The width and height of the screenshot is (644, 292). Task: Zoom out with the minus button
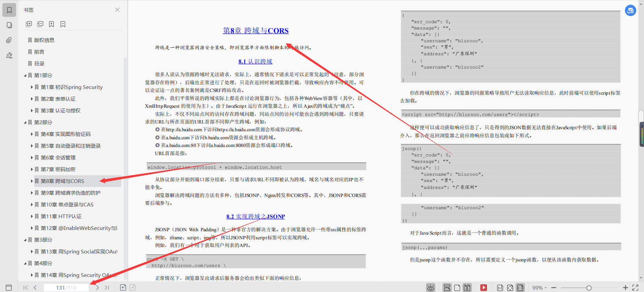coord(554,288)
